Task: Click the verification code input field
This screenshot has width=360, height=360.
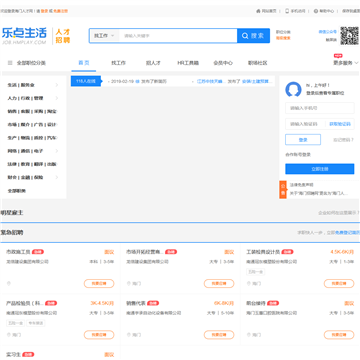Action: (x=306, y=124)
